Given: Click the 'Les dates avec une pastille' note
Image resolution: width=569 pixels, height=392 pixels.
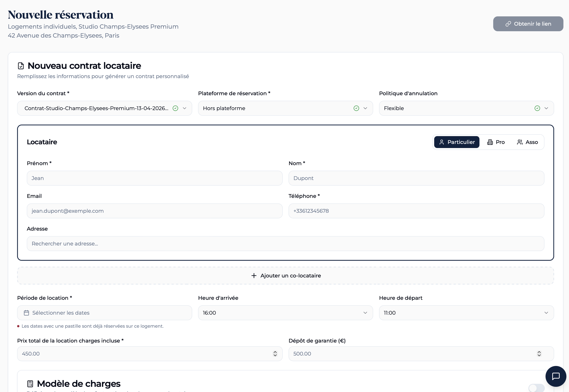Looking at the screenshot, I should coord(92,326).
